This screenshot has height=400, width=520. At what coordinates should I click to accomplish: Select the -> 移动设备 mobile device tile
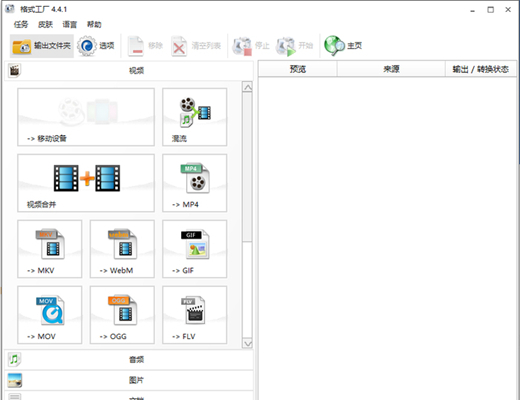[x=86, y=117]
